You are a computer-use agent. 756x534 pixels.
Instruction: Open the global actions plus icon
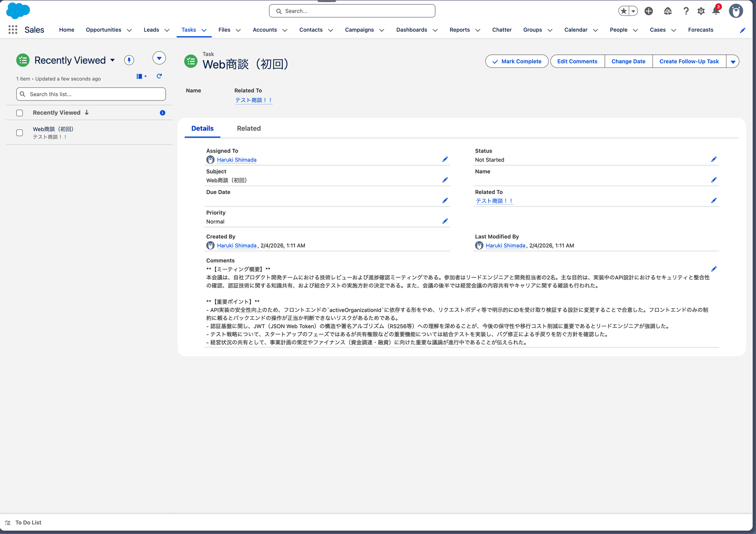tap(649, 11)
